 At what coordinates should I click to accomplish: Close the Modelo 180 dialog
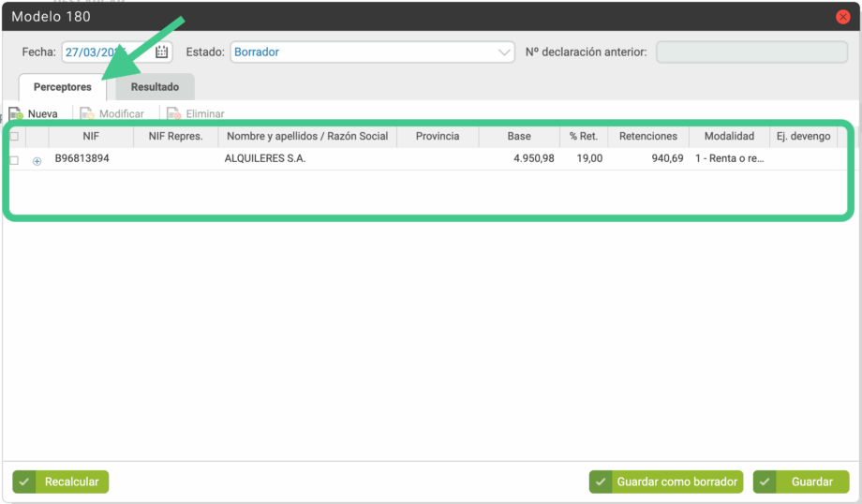click(x=842, y=17)
